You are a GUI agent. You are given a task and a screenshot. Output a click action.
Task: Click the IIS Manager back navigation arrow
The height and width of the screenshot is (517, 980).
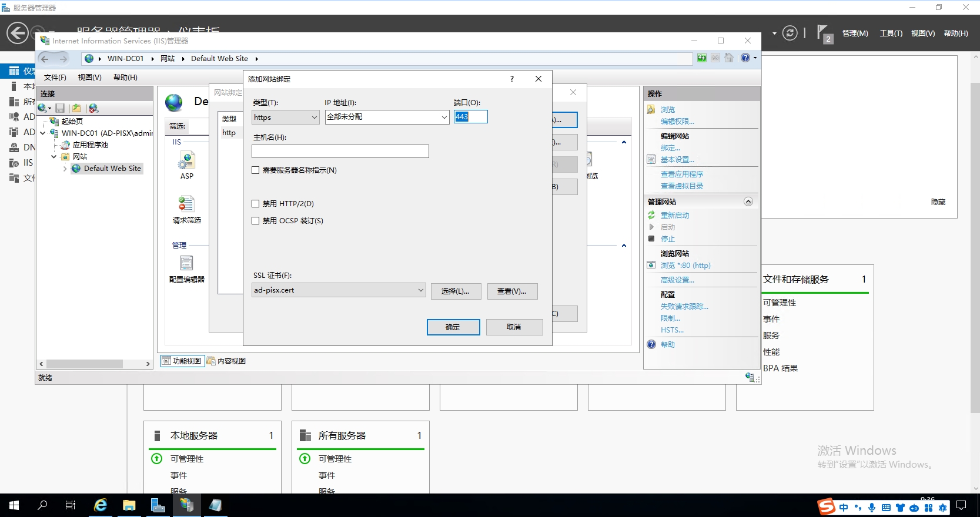coord(45,59)
